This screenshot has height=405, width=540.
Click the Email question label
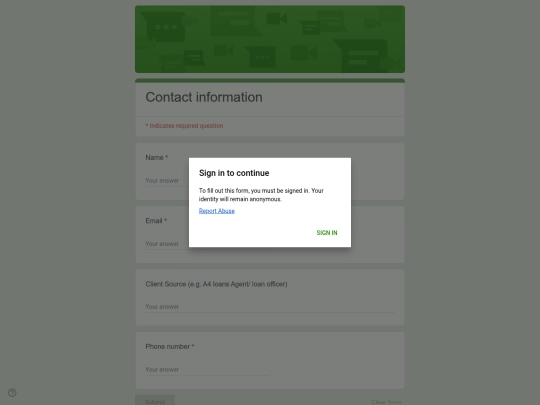click(156, 221)
